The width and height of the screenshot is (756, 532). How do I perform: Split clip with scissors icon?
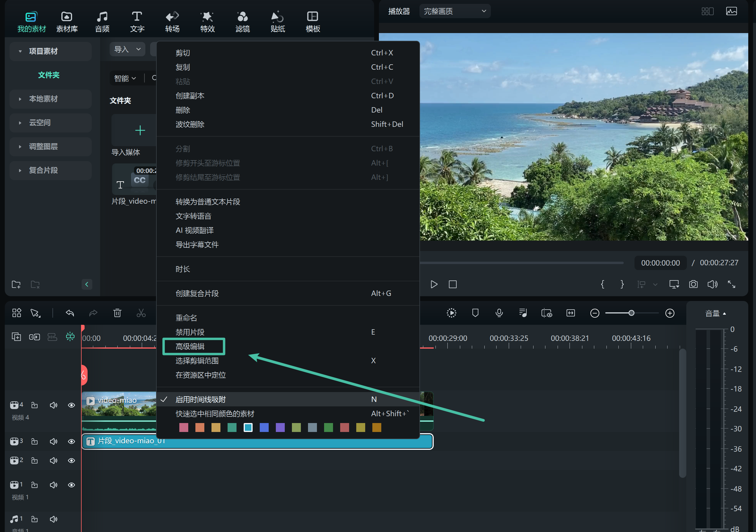(141, 313)
